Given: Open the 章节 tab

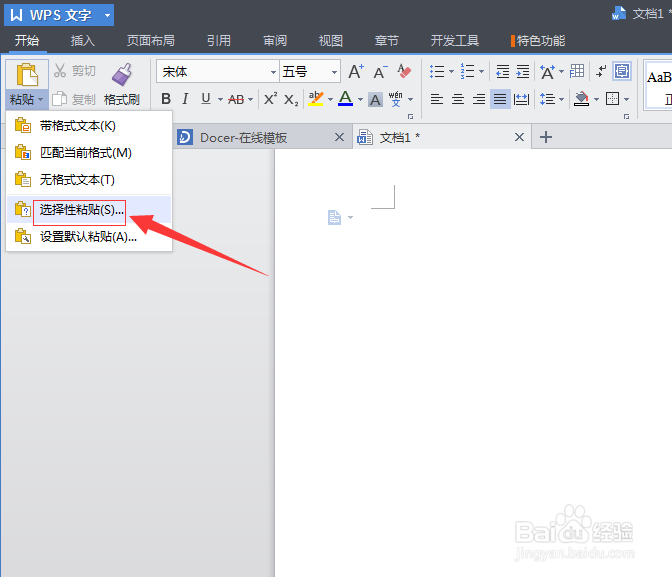Looking at the screenshot, I should 387,41.
